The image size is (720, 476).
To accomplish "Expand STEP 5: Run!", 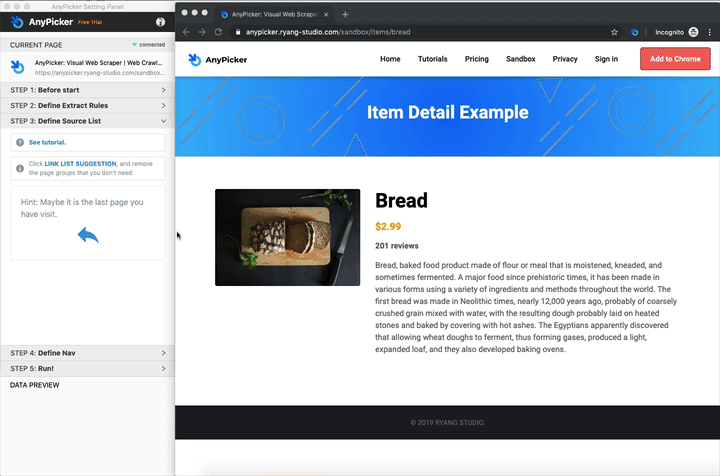I will [x=88, y=369].
